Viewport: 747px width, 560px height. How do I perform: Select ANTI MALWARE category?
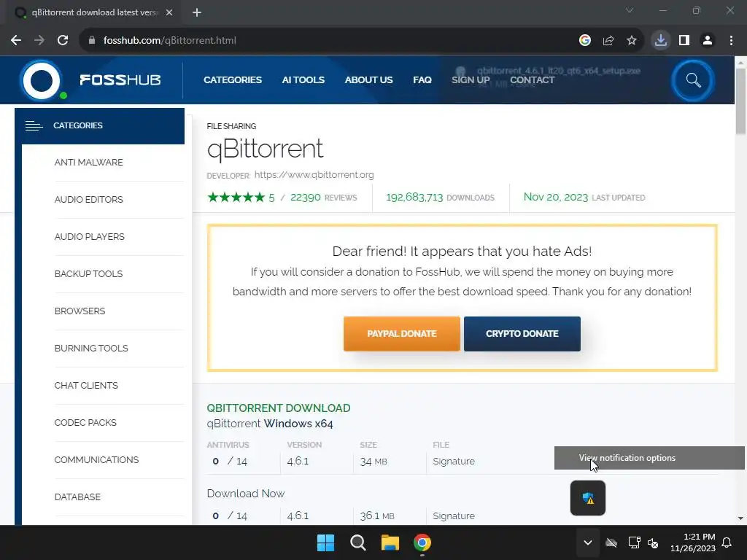pyautogui.click(x=88, y=163)
